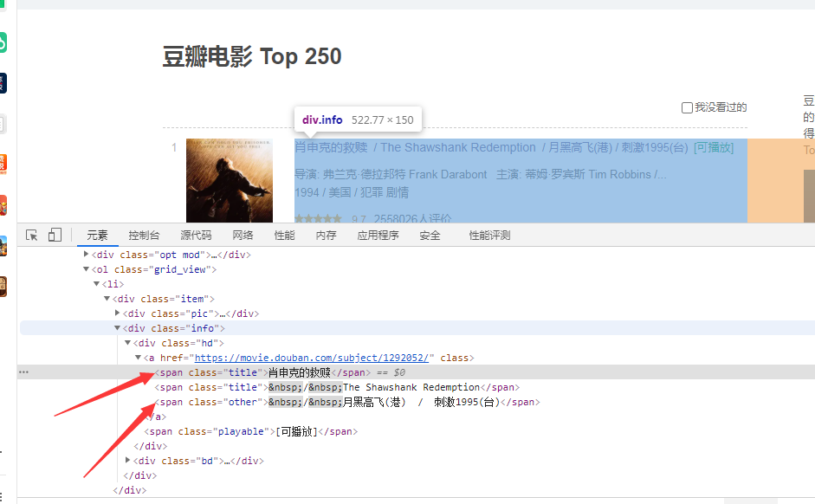This screenshot has width=815, height=504.
Task: Toggle the device toolbar icon
Action: click(55, 236)
